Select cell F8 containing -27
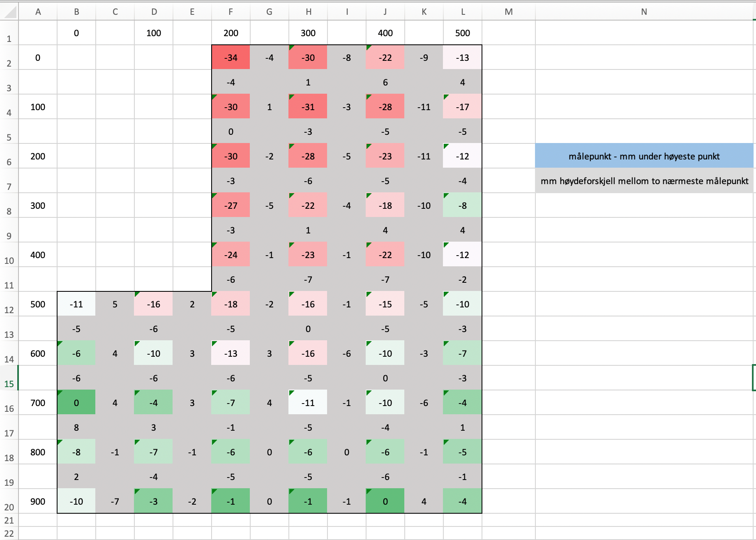Screen dimensions: 756x540 (x=230, y=205)
